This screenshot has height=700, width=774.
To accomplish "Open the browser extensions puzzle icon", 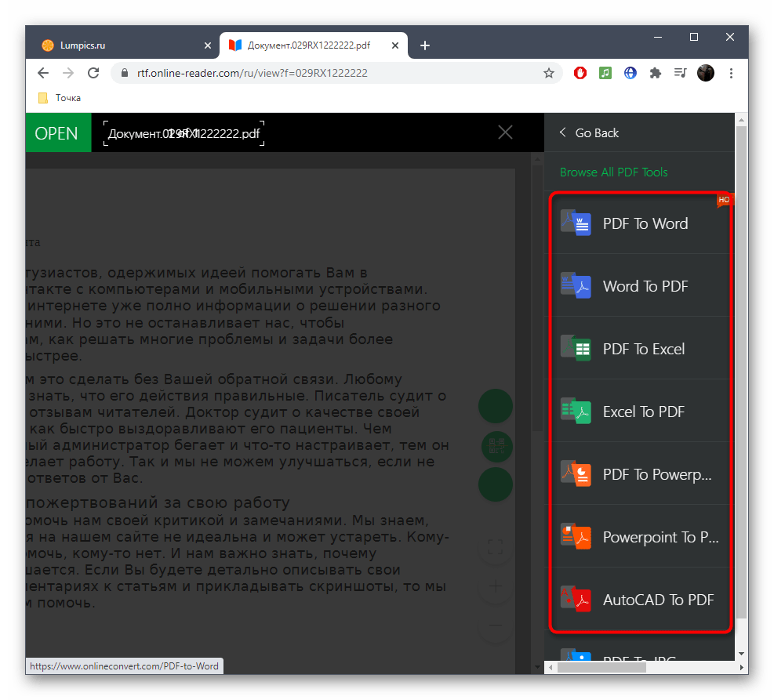I will pos(655,73).
